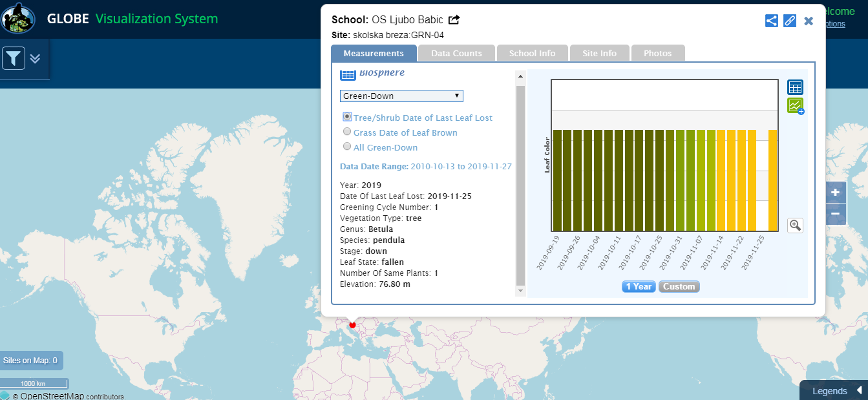Click the Biosphere table grid icon

[x=348, y=75]
